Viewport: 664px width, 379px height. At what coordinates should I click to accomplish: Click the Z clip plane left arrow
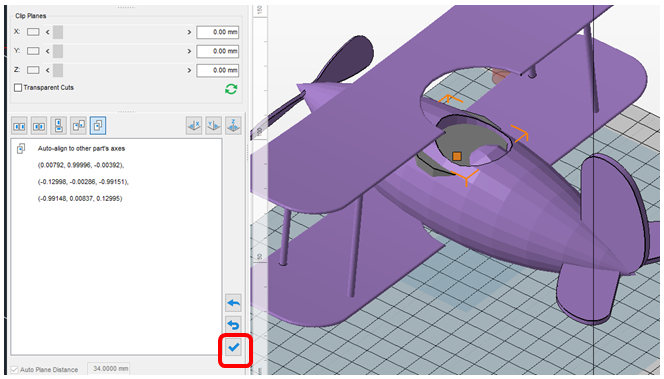[x=47, y=70]
